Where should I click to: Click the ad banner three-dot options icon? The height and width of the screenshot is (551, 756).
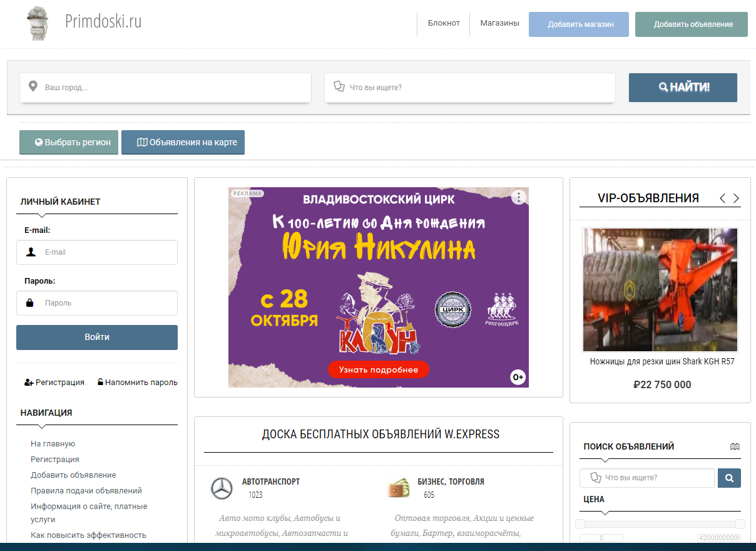(519, 197)
